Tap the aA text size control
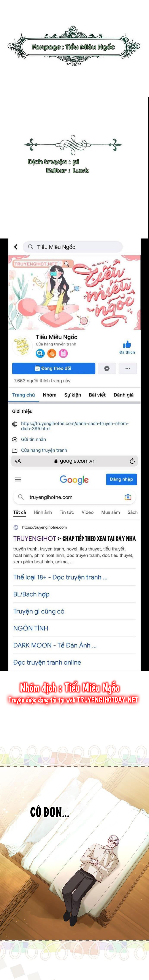Screen dimensions: 149x980 click(x=17, y=461)
